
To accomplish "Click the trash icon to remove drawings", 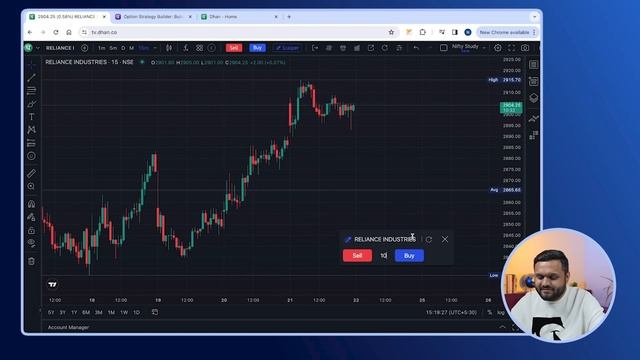I will (x=31, y=261).
